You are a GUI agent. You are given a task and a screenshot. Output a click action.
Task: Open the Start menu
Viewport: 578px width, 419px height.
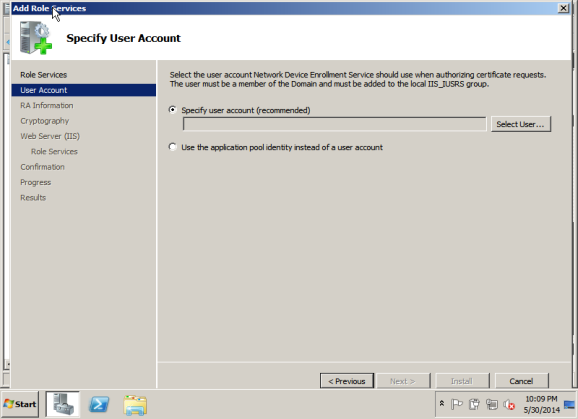(x=20, y=404)
